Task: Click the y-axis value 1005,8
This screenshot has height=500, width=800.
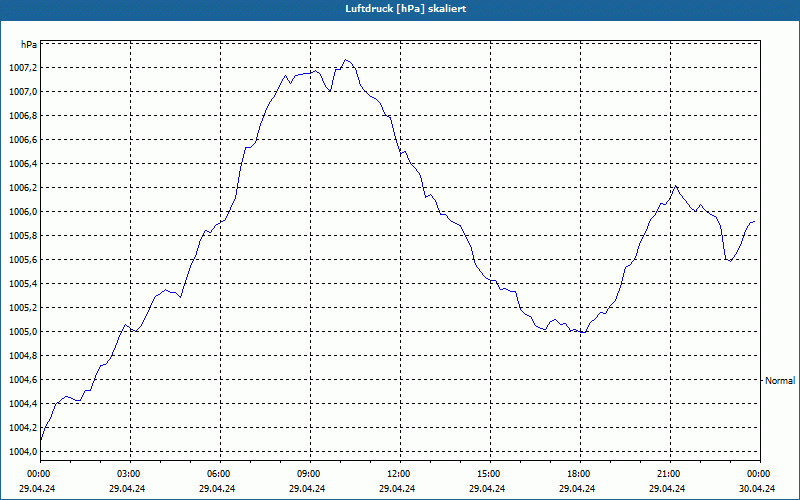Action: click(x=23, y=236)
